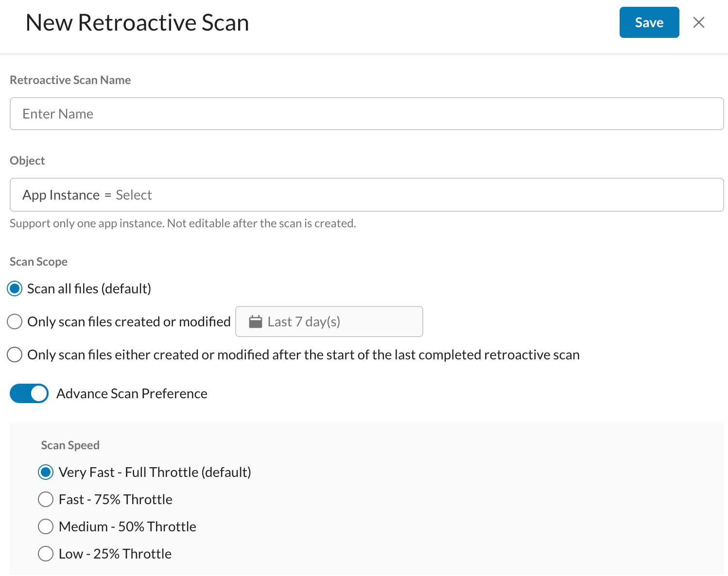Click the Save button

[649, 22]
